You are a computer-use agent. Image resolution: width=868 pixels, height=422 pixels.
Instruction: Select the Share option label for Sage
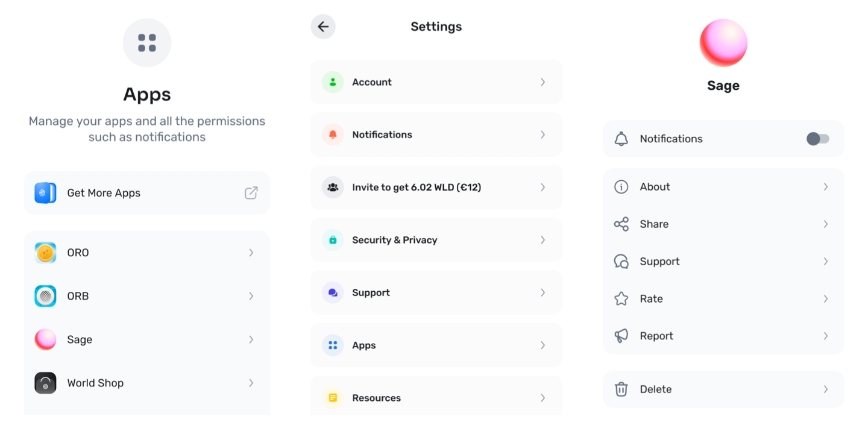[x=654, y=224]
